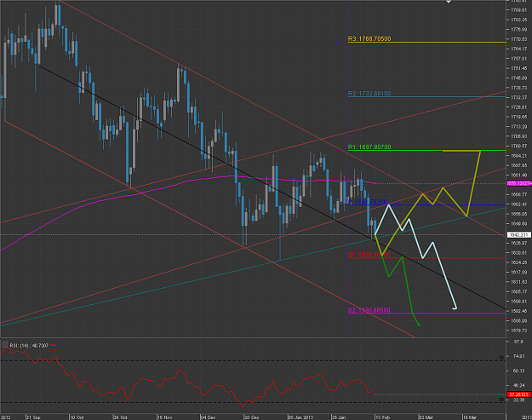Click the 29 Oct date label

click(120, 417)
